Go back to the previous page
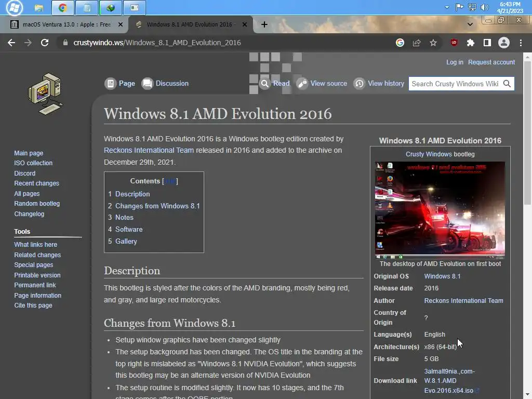This screenshot has height=399, width=532. click(11, 43)
